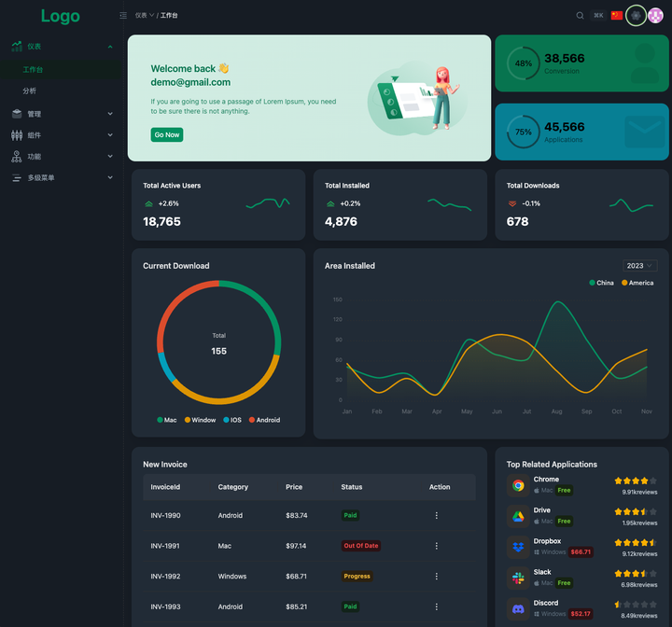The width and height of the screenshot is (672, 627).
Task: Click the Discord app icon
Action: [x=518, y=608]
